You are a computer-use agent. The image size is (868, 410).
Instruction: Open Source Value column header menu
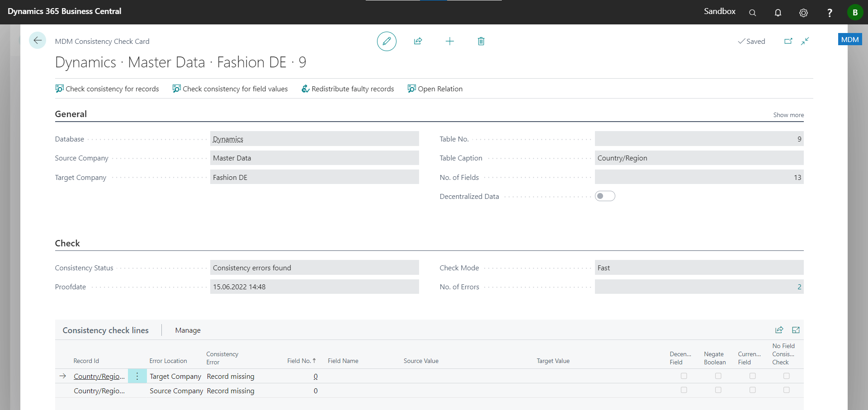pyautogui.click(x=421, y=361)
